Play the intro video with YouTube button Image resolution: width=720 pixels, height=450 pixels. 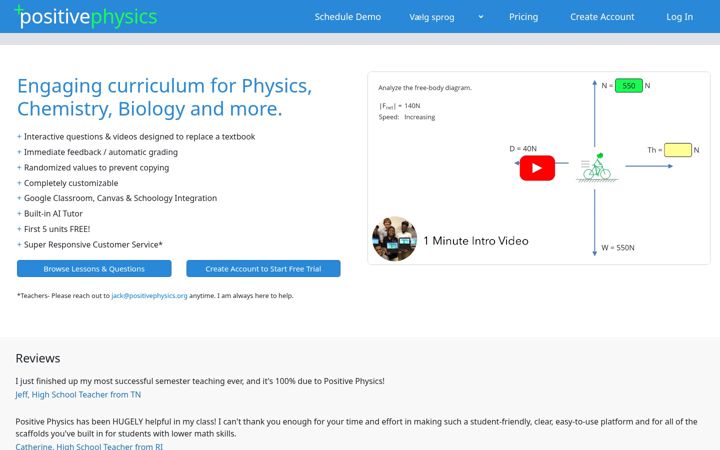click(537, 168)
